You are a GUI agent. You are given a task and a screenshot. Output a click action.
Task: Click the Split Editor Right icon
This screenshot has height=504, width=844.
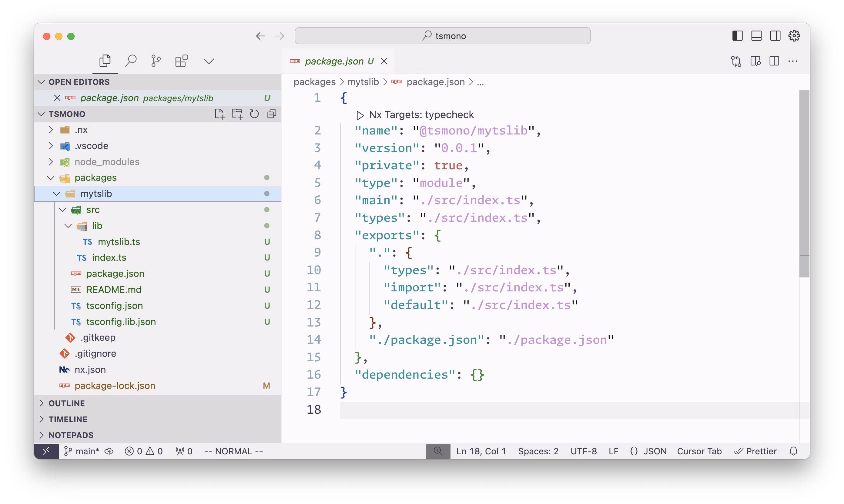774,61
